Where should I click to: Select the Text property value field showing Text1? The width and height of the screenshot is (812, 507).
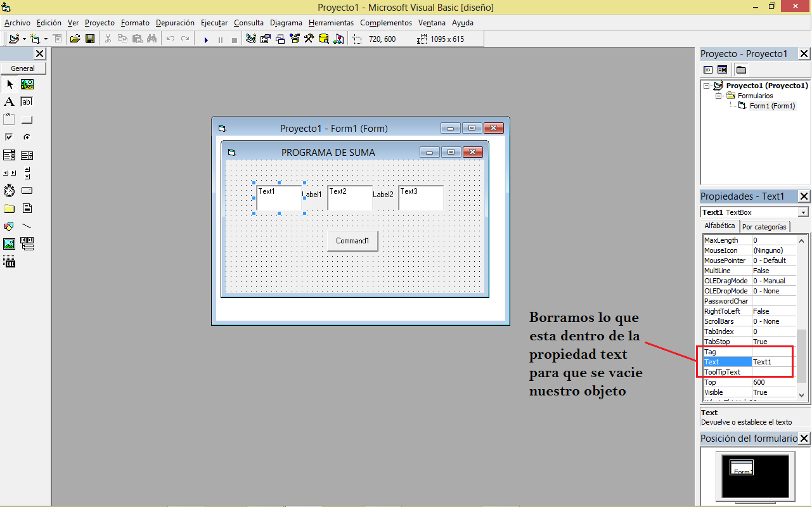tap(774, 361)
